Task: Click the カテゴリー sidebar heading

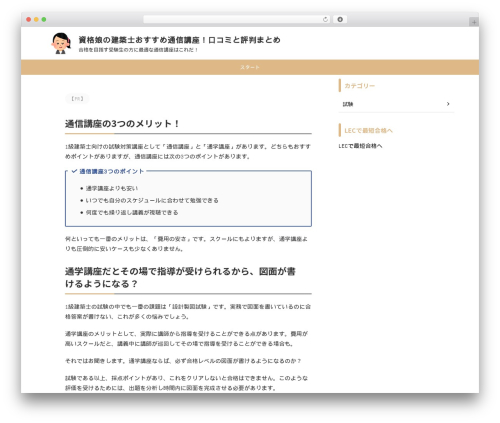Action: [359, 86]
